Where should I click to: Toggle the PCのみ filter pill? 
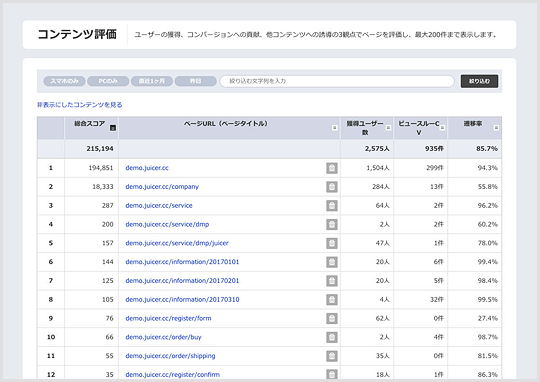(108, 81)
